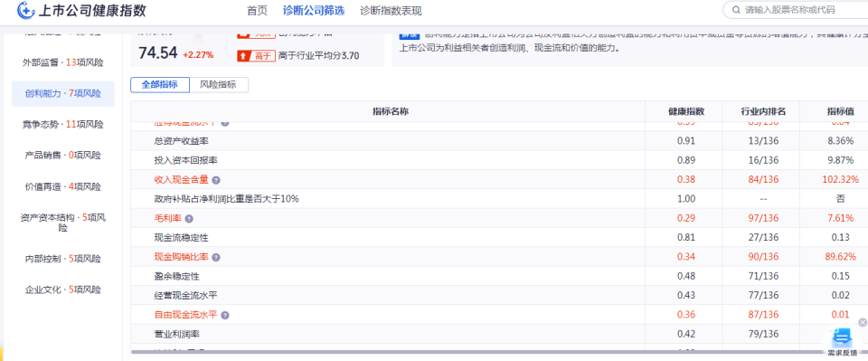This screenshot has width=868, height=361.
Task: Go to 首页 tab
Action: [257, 11]
